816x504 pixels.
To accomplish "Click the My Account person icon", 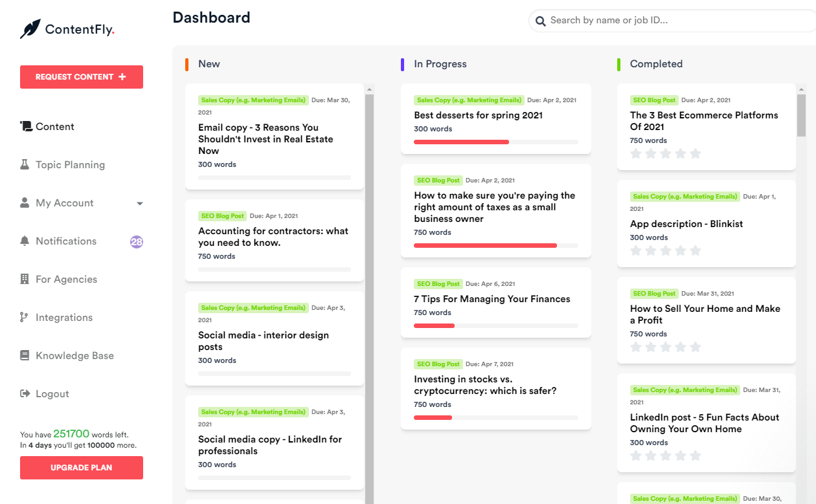I will [25, 203].
